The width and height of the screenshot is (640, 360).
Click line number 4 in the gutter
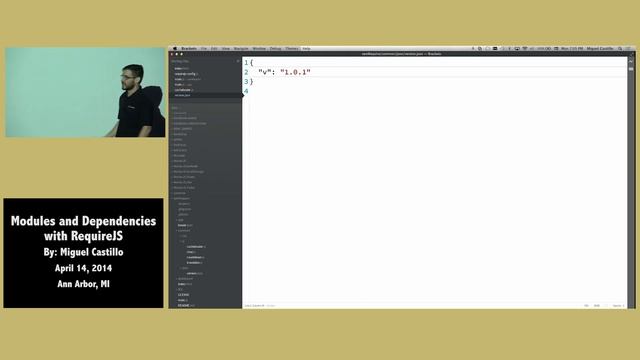246,91
